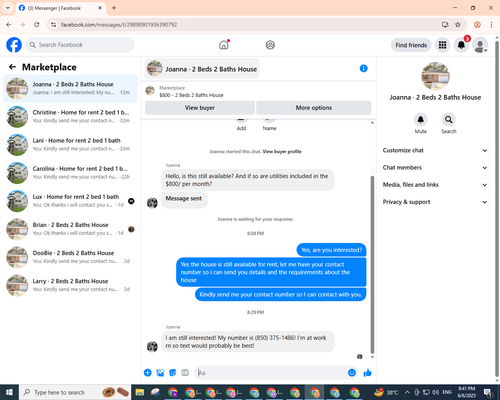The height and width of the screenshot is (400, 500).
Task: Open Chrome's three-dot menu
Action: [x=491, y=25]
